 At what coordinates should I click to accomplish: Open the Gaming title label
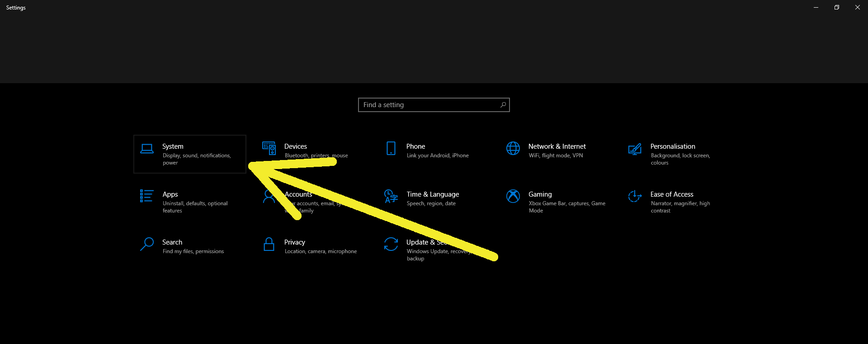540,194
